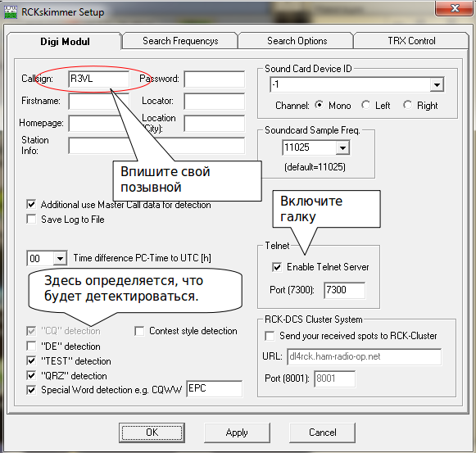Image resolution: width=476 pixels, height=453 pixels.
Task: Select the Left channel radio button
Action: 365,105
